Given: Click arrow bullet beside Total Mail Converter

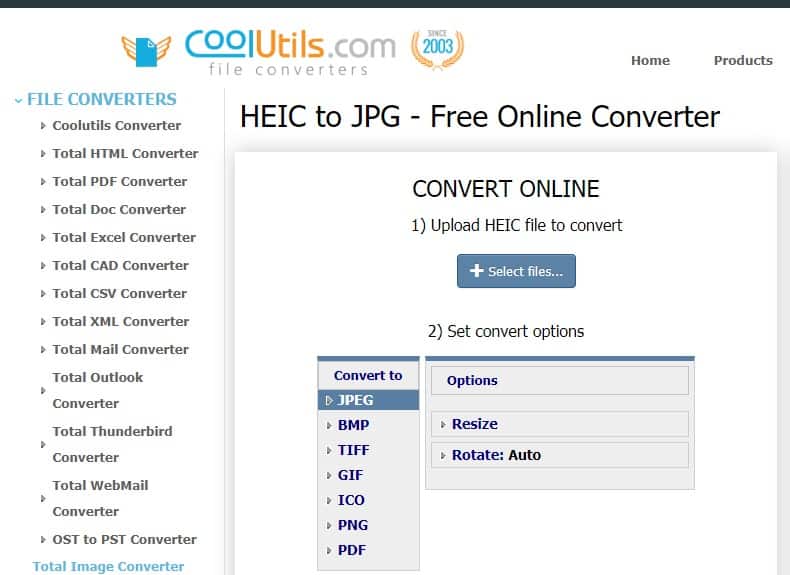Looking at the screenshot, I should click(x=43, y=350).
